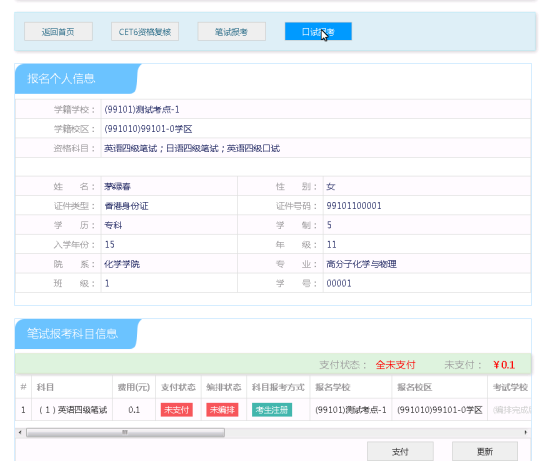This screenshot has height=462, width=554.
Task: Click the green 考生注册 badge
Action: (272, 410)
